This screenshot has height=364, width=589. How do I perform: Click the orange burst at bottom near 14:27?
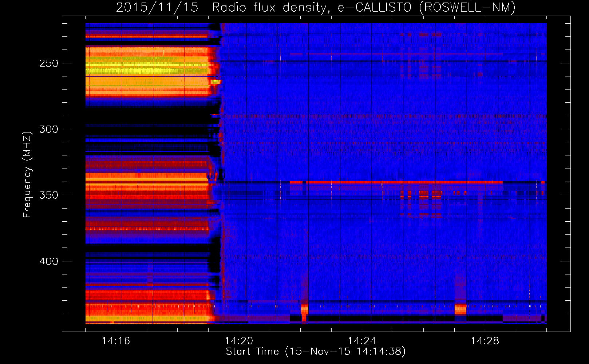[x=460, y=309]
